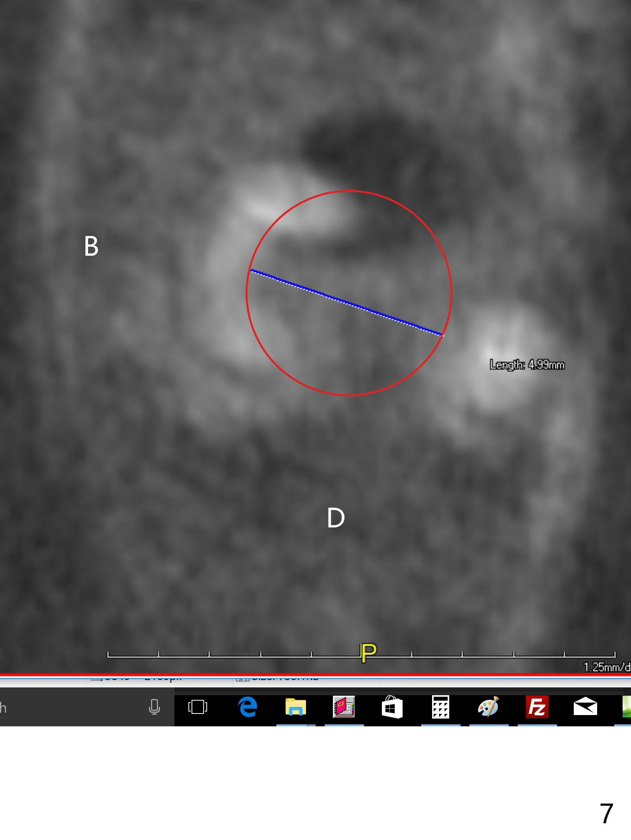The width and height of the screenshot is (631, 840).
Task: Click the microphone icon in search box
Action: (155, 707)
